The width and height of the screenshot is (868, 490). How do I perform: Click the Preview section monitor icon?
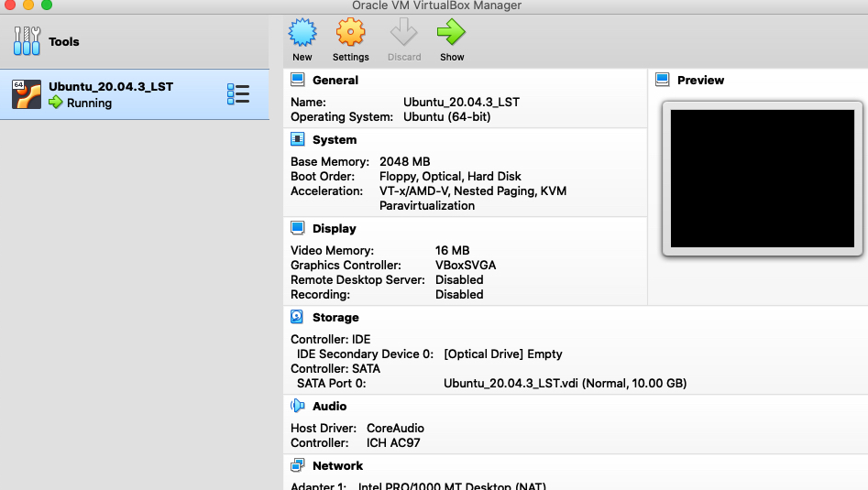pyautogui.click(x=662, y=80)
